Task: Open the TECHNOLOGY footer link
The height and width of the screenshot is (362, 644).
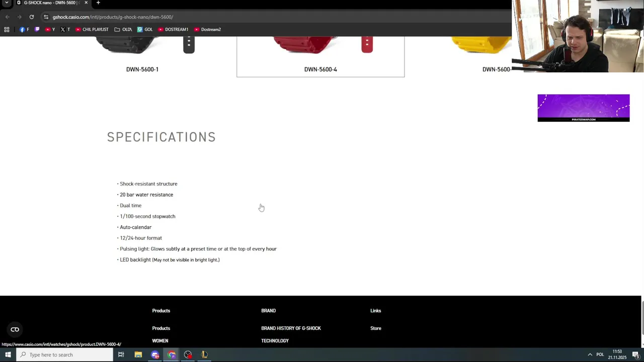Action: coord(275,341)
